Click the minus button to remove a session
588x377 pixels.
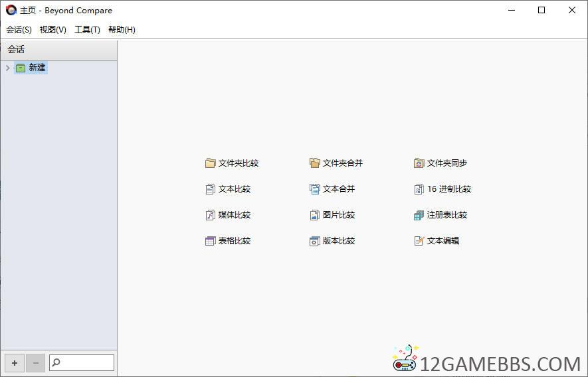36,363
